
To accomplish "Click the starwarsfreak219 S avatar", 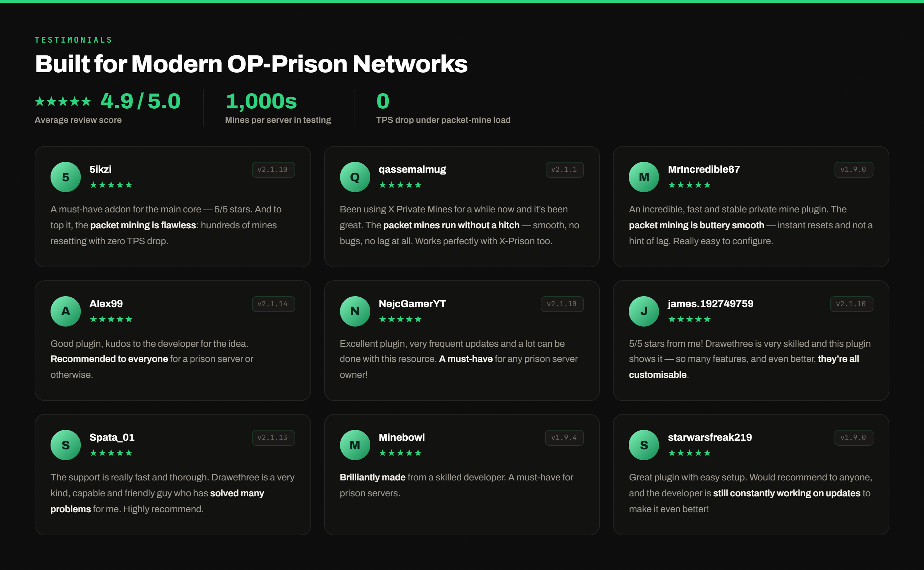I will tap(644, 445).
